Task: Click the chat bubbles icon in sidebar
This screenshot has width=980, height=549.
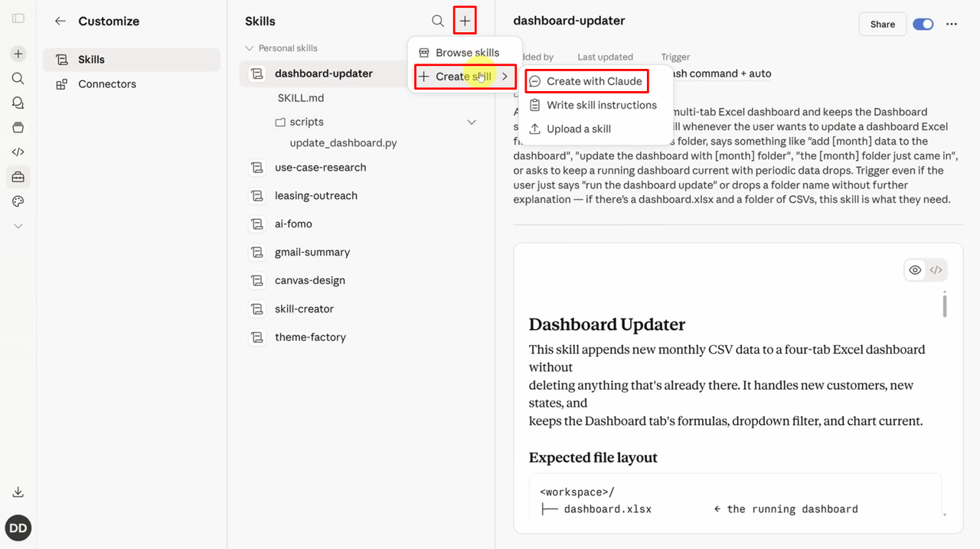Action: [x=18, y=103]
